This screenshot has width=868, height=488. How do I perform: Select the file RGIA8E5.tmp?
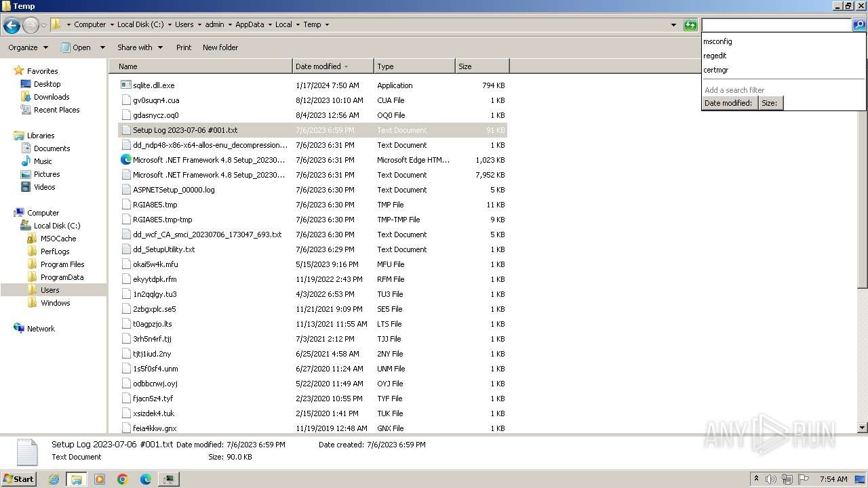[x=155, y=205]
